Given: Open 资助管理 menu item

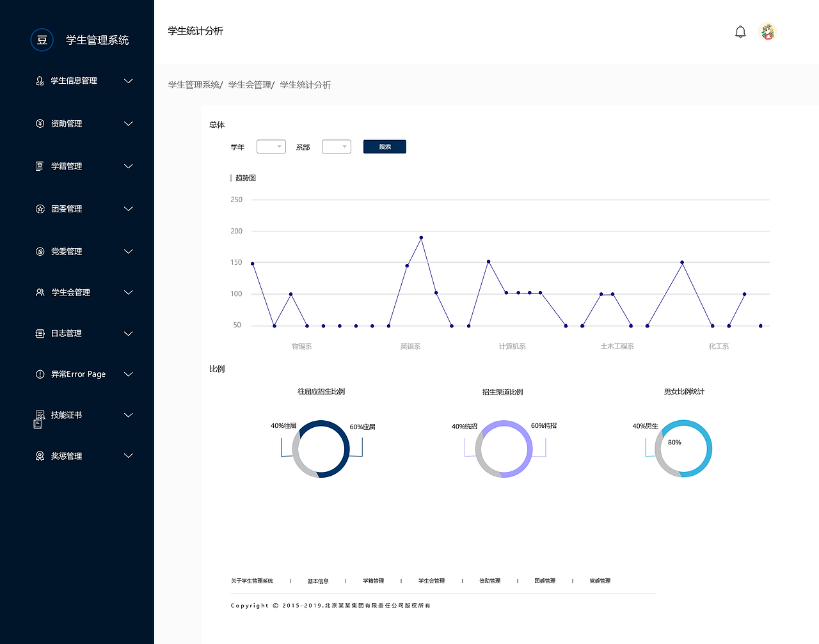Looking at the screenshot, I should click(67, 123).
